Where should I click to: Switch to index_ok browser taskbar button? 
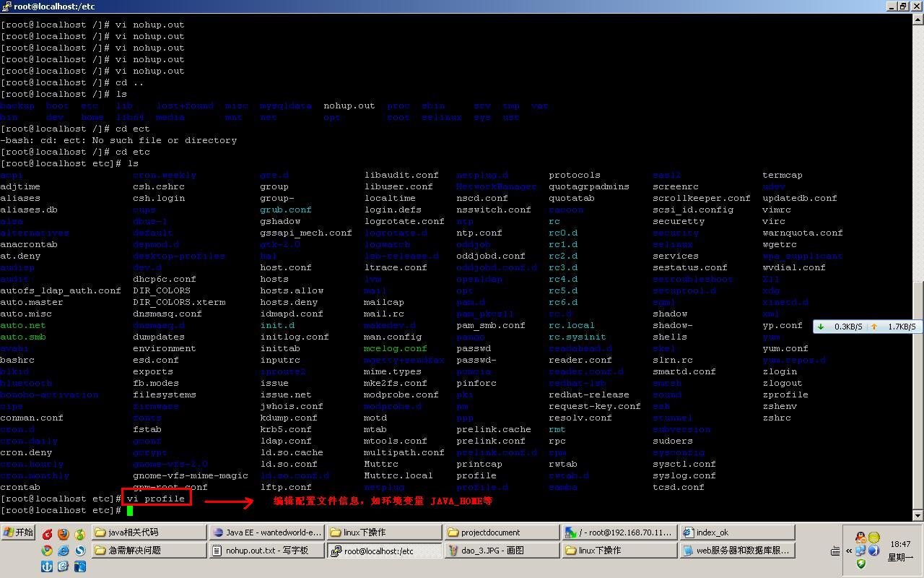coord(736,532)
